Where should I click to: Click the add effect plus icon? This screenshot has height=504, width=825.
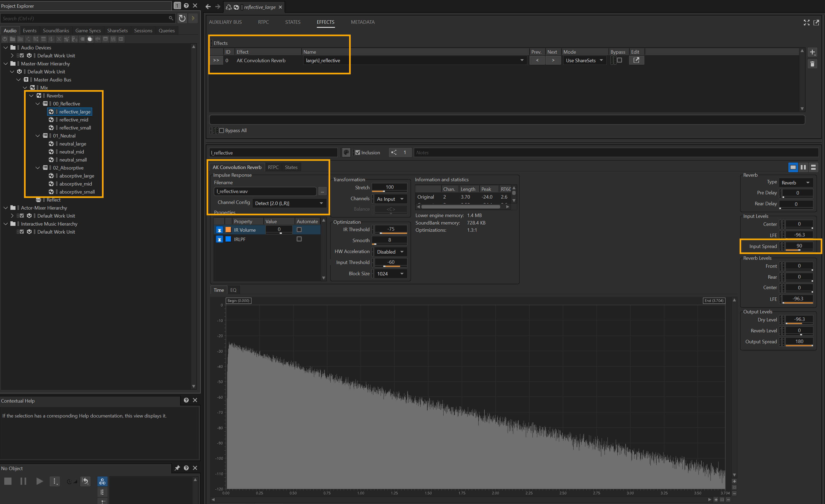[x=812, y=52]
